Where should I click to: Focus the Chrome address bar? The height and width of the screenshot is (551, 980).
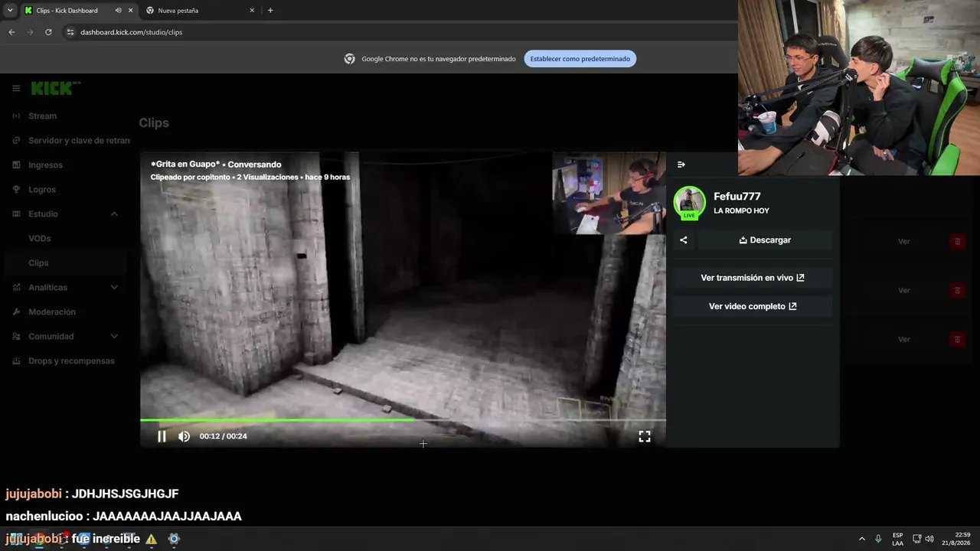point(398,32)
